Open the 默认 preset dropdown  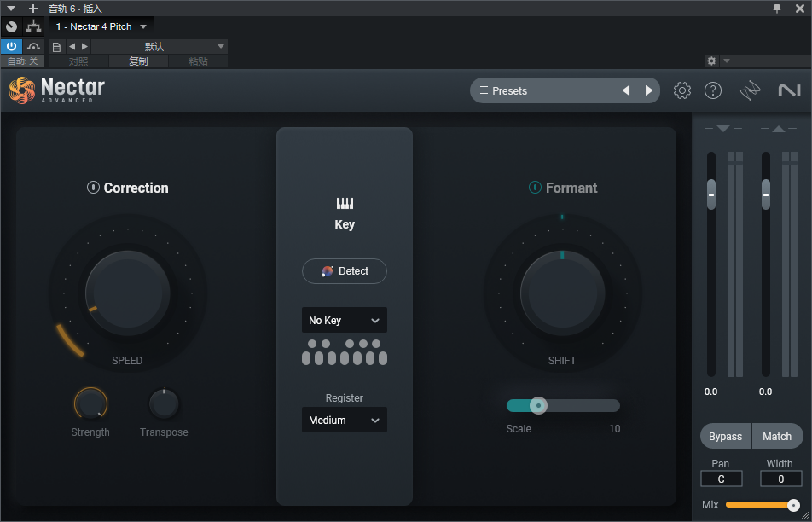tap(159, 47)
